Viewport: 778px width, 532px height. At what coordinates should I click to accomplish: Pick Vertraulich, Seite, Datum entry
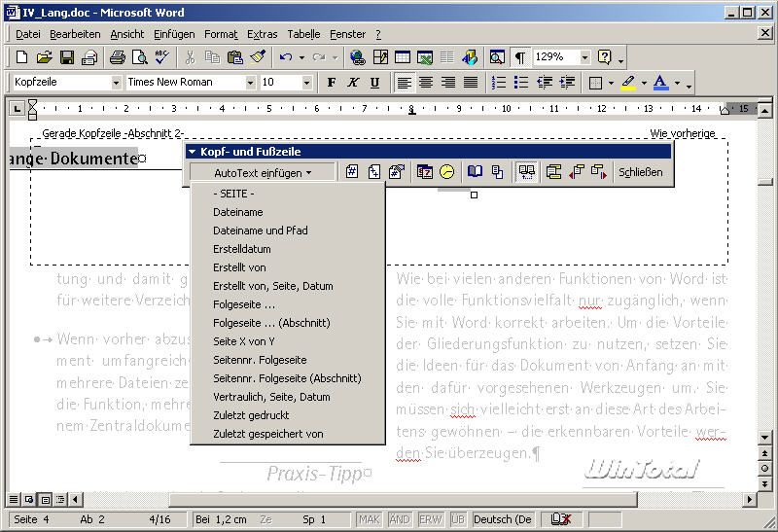pyautogui.click(x=288, y=397)
